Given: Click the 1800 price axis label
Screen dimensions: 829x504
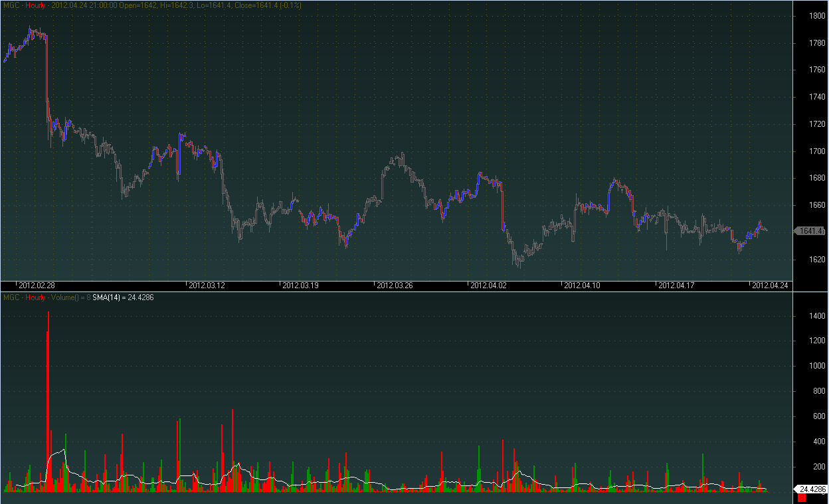Looking at the screenshot, I should coord(817,15).
